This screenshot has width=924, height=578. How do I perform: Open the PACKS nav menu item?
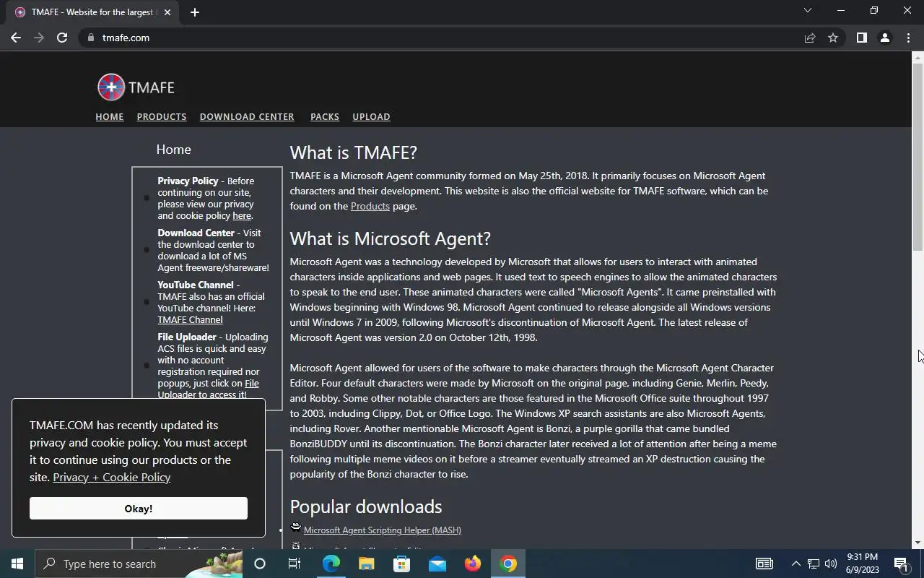coord(325,116)
